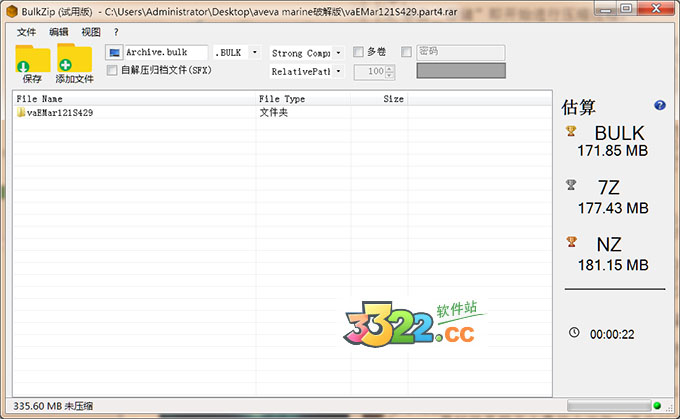
Task: Click the blue help question mark icon
Action: click(660, 105)
